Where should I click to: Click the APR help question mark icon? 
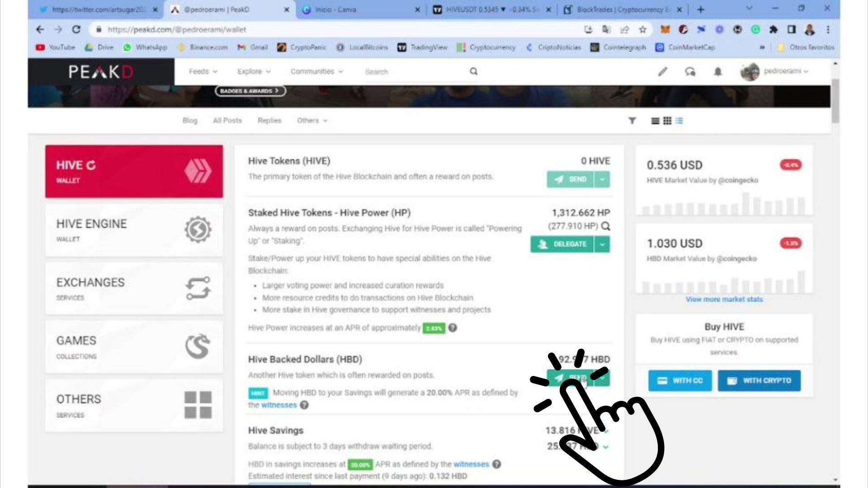453,328
